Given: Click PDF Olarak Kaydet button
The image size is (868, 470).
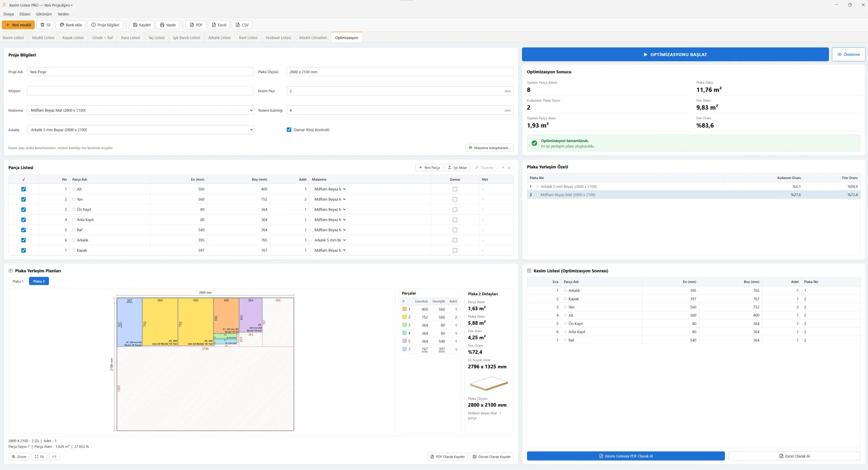Looking at the screenshot, I should click(447, 456).
